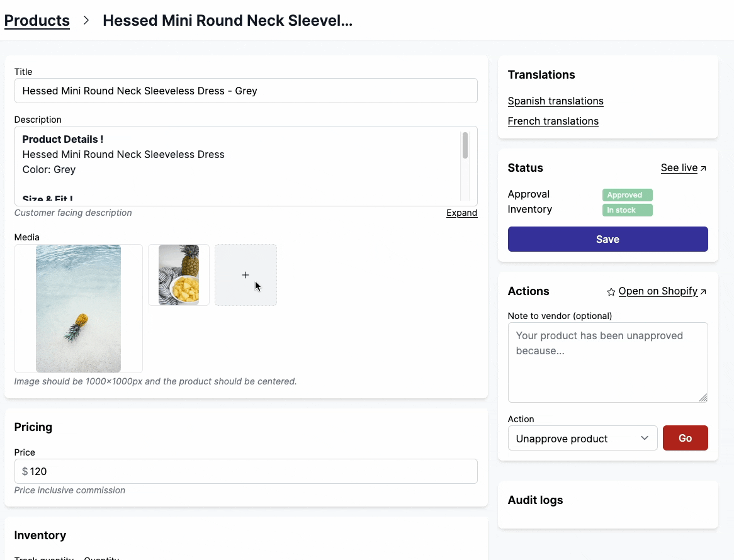Select the pineapple on beach main image

coord(78,308)
